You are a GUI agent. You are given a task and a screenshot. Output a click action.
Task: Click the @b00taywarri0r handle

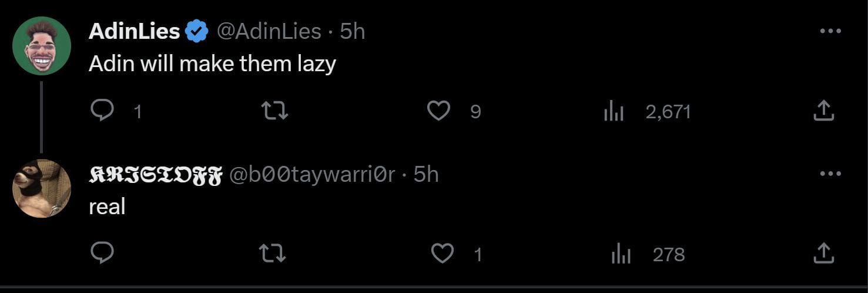pos(311,174)
